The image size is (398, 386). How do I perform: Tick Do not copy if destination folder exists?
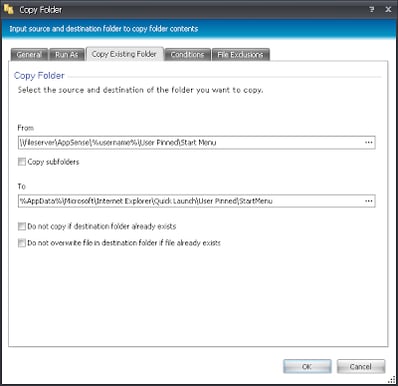click(x=22, y=226)
